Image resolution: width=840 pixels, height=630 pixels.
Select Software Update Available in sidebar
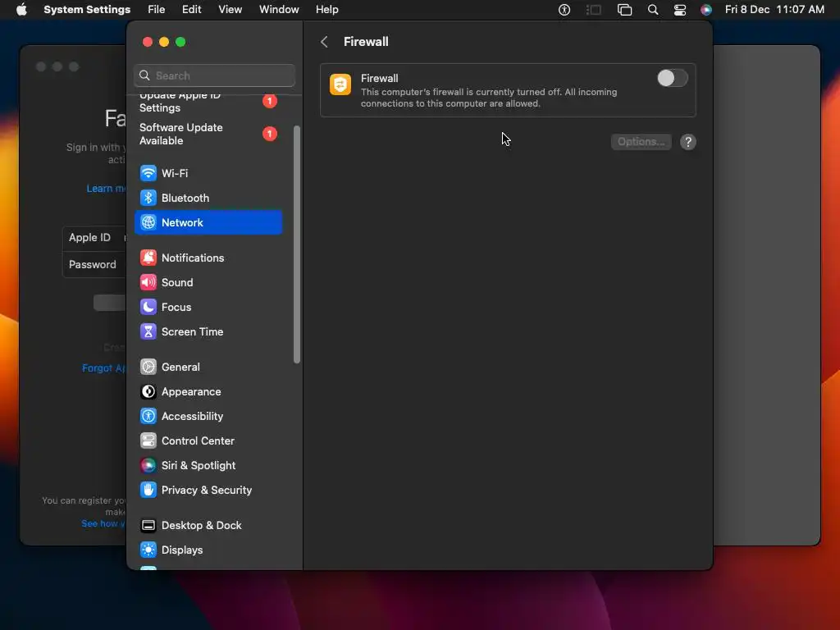(208, 134)
